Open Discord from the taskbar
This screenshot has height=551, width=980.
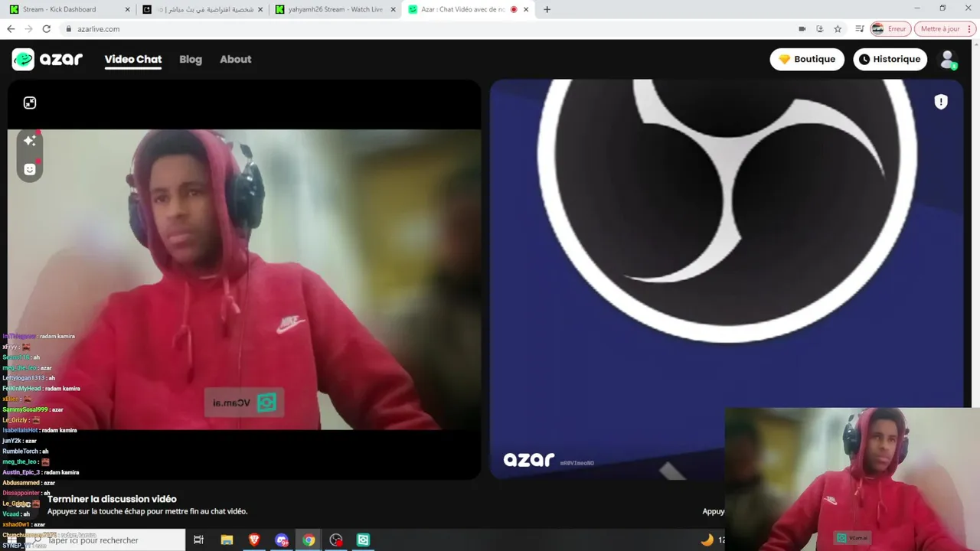pos(281,540)
